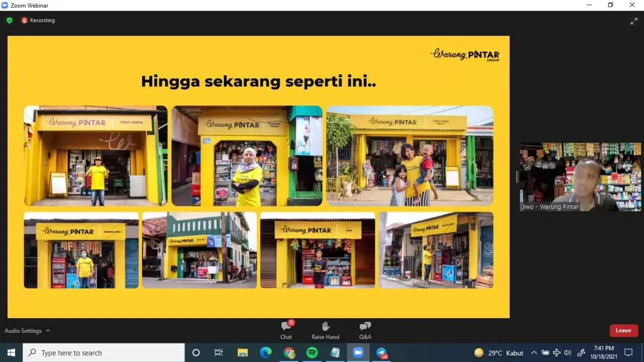Click the green encryption shield icon
This screenshot has height=362, width=644.
click(x=9, y=20)
